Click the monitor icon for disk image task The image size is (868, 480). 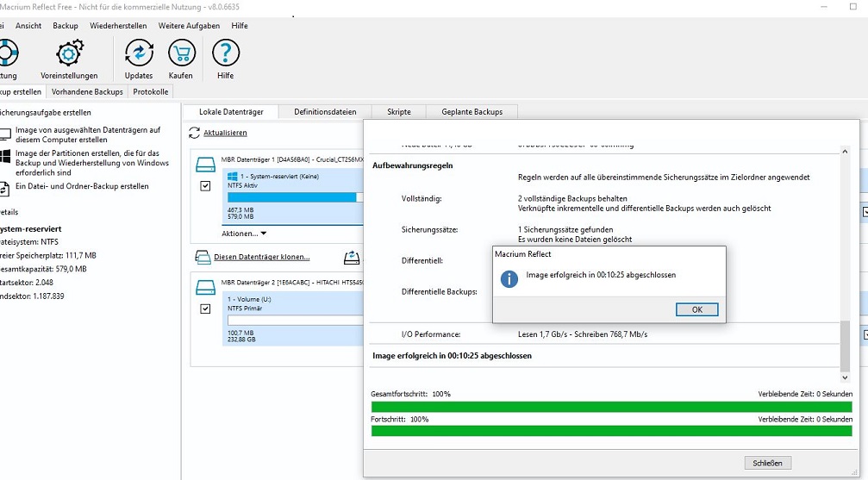5,134
